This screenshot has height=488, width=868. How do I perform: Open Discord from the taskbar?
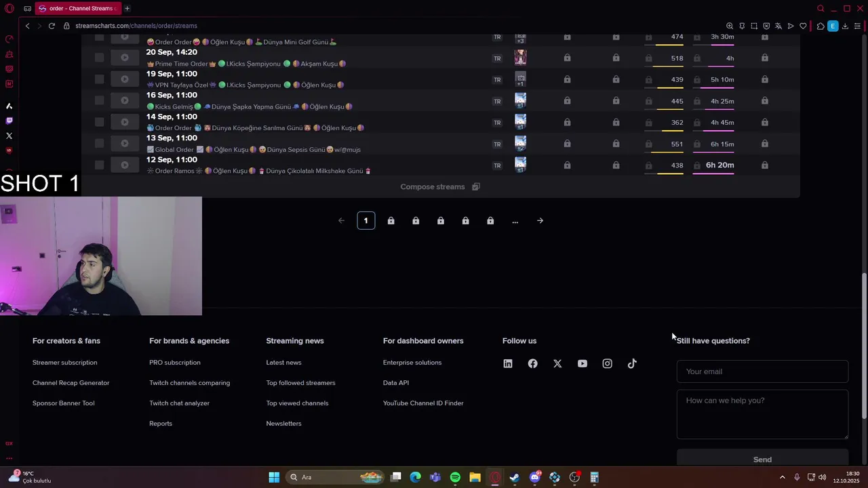coord(535,477)
